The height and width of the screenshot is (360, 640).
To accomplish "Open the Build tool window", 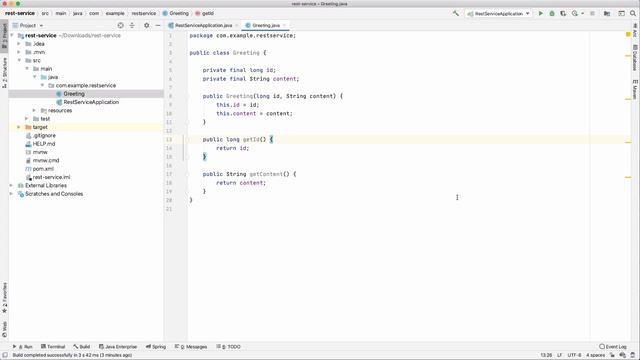I will click(81, 347).
